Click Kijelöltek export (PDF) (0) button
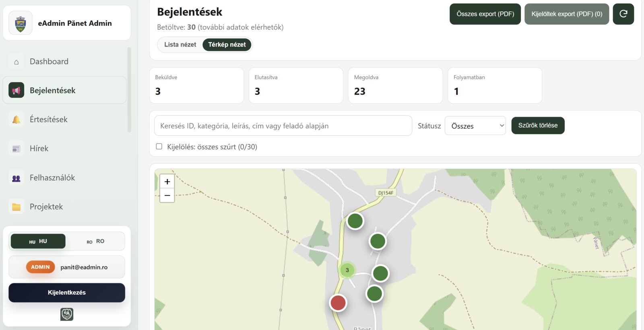 (x=567, y=14)
